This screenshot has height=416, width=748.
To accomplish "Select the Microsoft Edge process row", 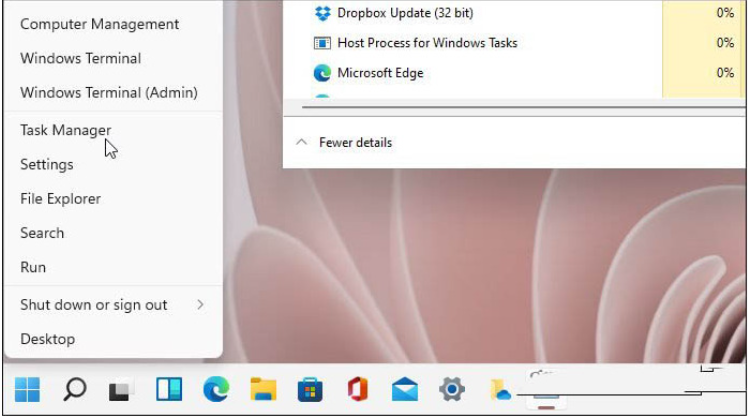I will (380, 73).
